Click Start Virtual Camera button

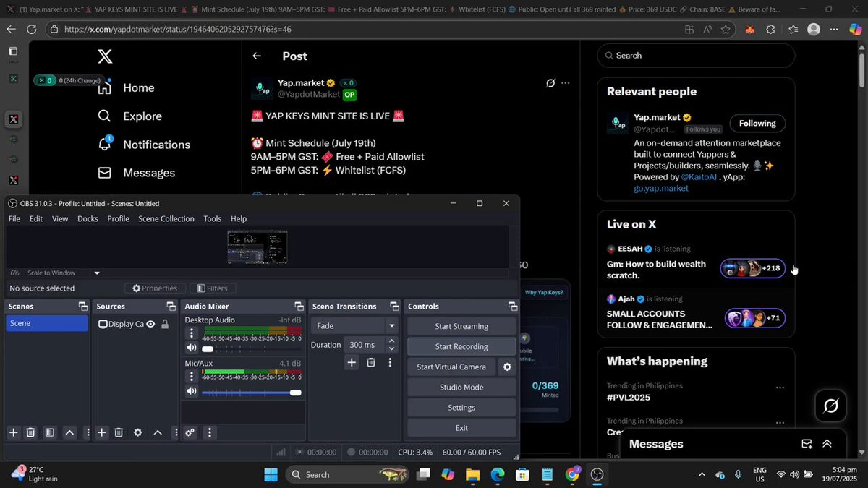(451, 367)
